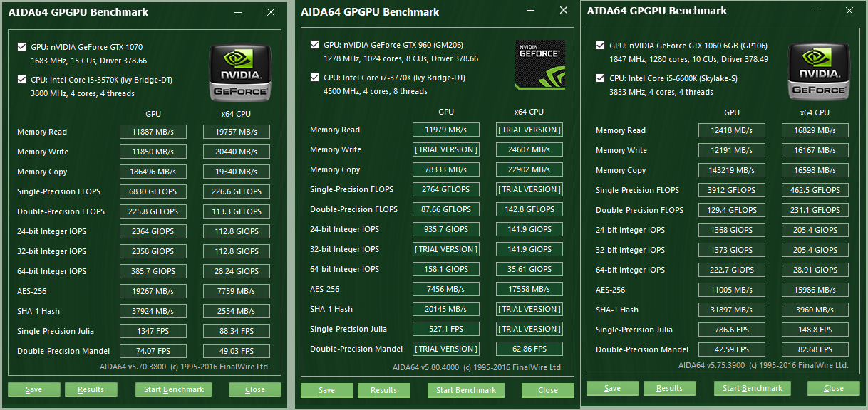Select the 12418 MB/s Memory Read value
868x410 pixels.
pyautogui.click(x=732, y=130)
